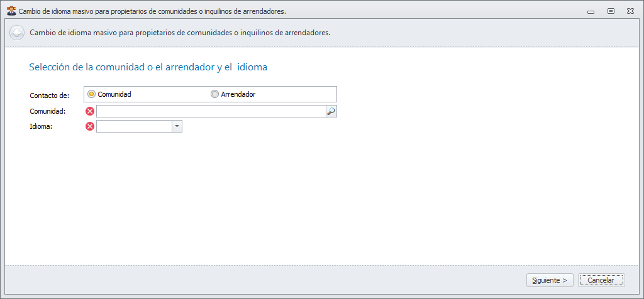Click the application icon in title bar
Viewport: 644px width, 299px height.
click(11, 11)
